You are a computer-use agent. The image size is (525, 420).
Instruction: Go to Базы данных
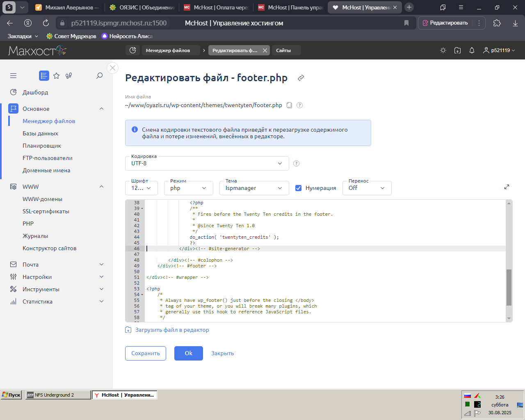point(40,133)
